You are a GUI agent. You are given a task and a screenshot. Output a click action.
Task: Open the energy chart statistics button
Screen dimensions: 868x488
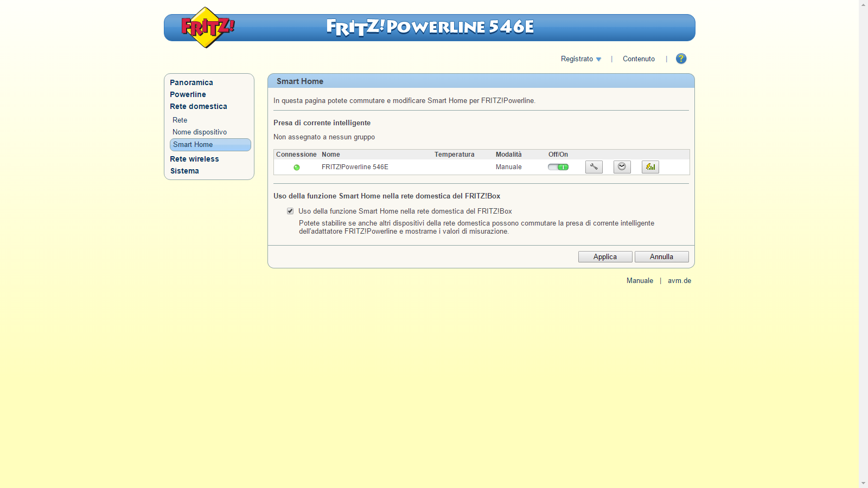point(650,167)
